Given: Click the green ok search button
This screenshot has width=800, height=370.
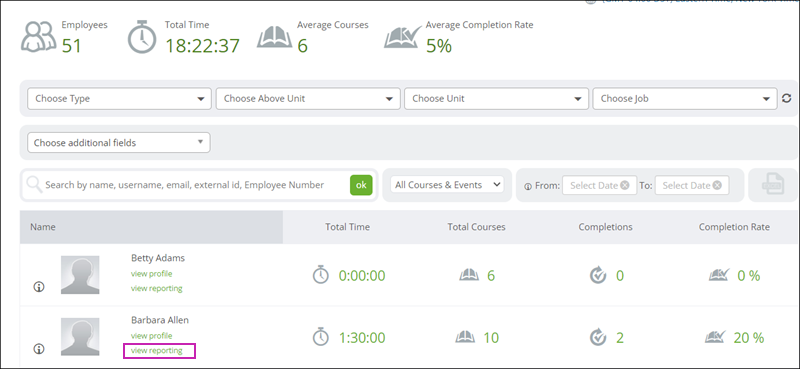Looking at the screenshot, I should 361,185.
